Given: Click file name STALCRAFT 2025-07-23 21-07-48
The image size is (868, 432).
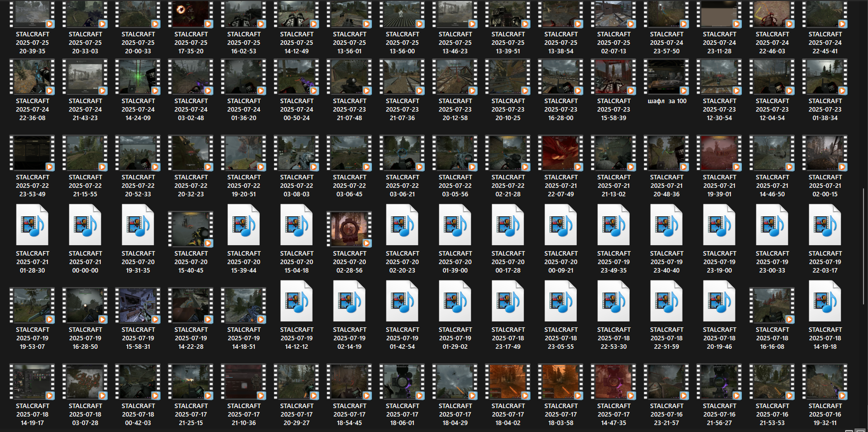Looking at the screenshot, I should click(x=349, y=110).
